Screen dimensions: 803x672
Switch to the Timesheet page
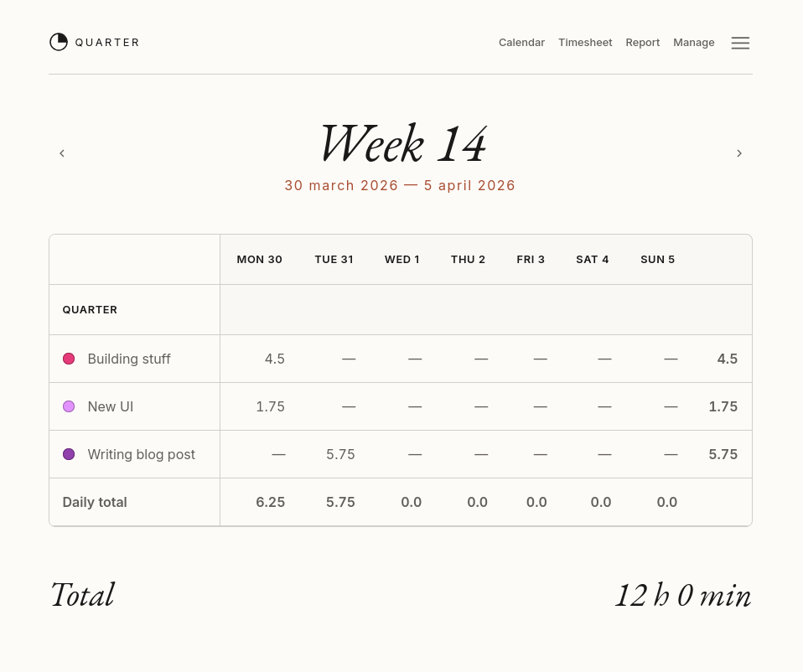[585, 43]
